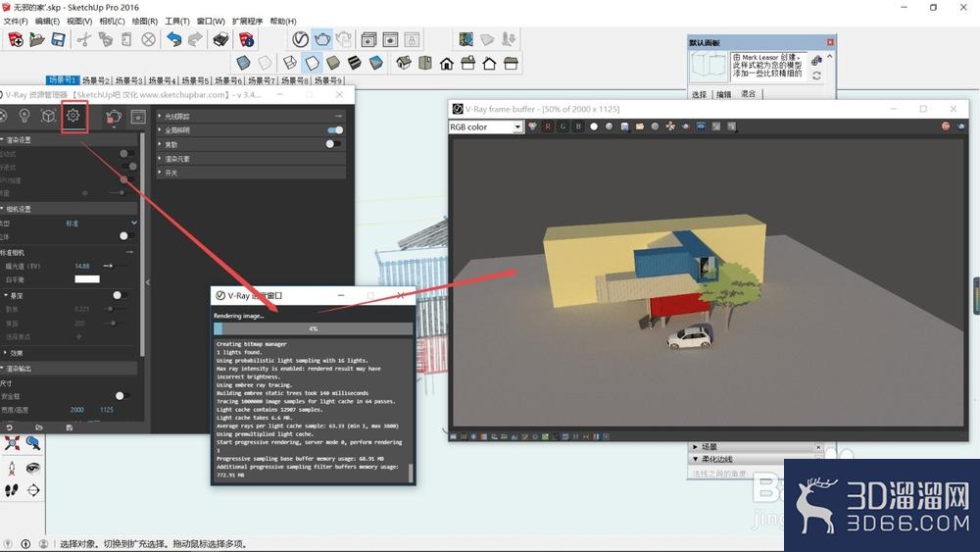This screenshot has width=980, height=552.
Task: Toggle the blue B channel in frame buffer
Action: coord(579,126)
